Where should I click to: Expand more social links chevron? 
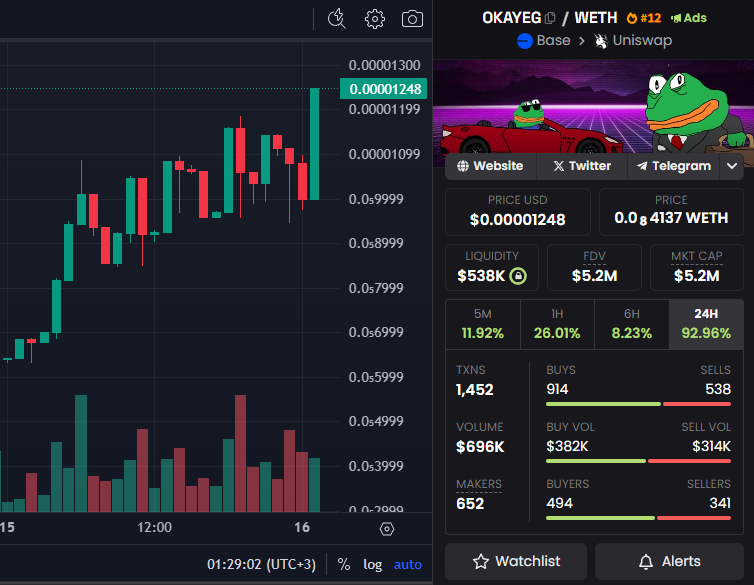point(732,166)
